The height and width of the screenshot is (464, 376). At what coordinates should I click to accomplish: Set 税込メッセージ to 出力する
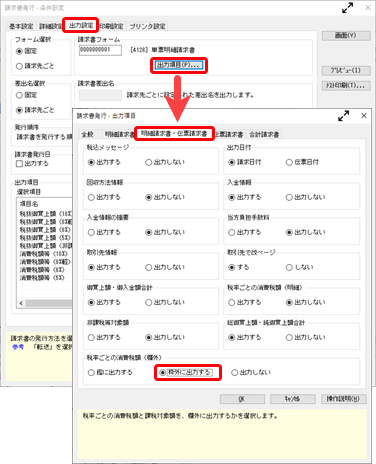tap(104, 162)
